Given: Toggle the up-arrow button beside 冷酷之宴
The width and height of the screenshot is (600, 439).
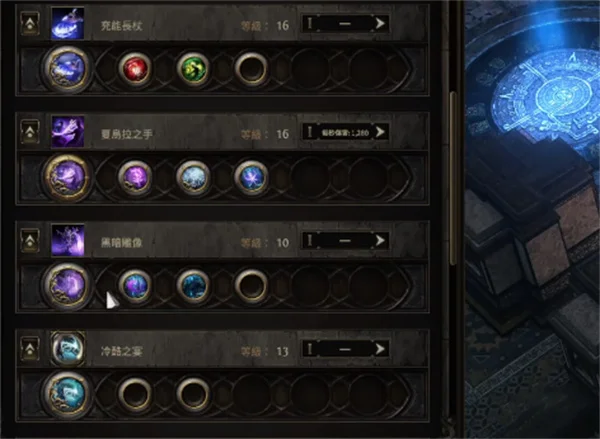Looking at the screenshot, I should point(30,349).
